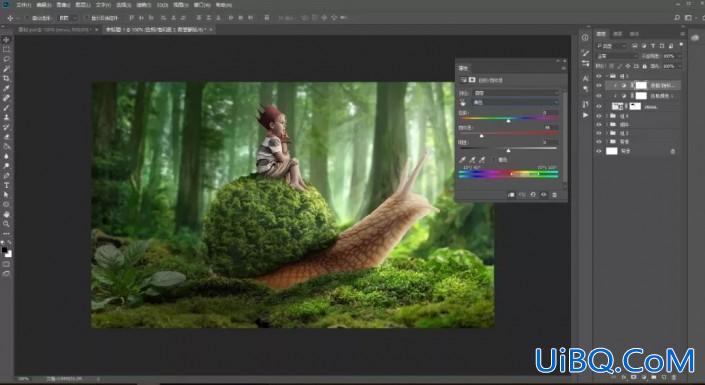Delete the adjustment layer from Properties panel
The image size is (705, 385).
pyautogui.click(x=554, y=195)
